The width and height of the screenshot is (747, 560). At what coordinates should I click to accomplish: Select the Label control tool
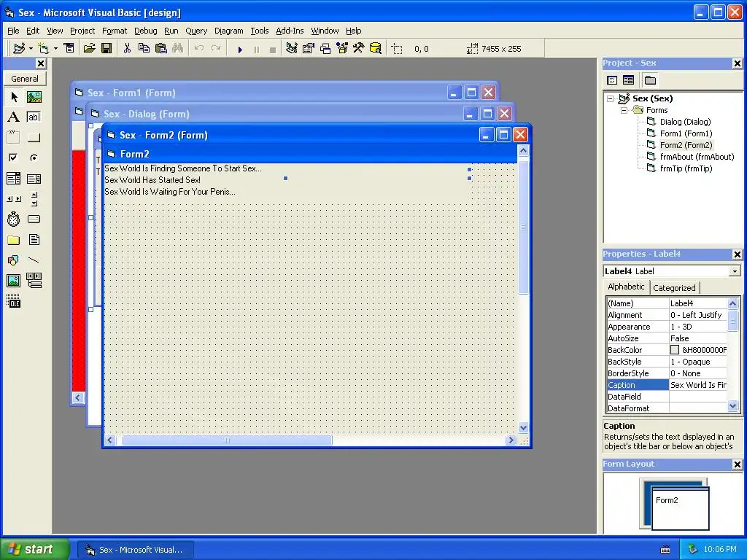coord(14,117)
